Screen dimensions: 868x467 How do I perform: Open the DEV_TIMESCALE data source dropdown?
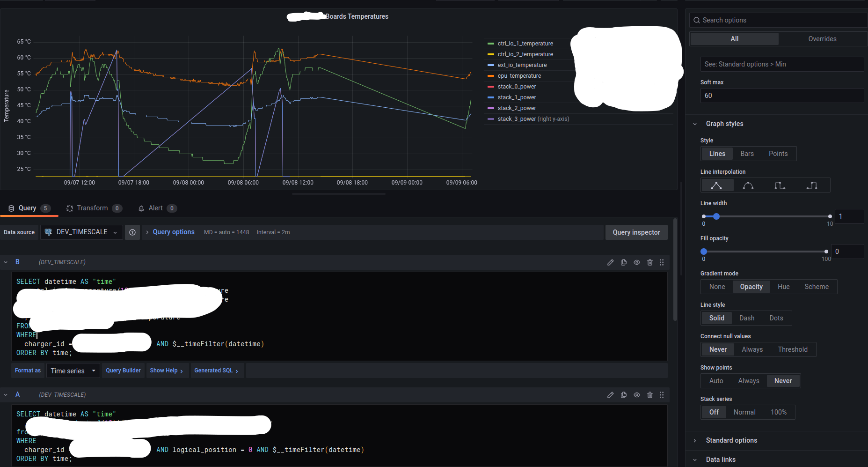[81, 232]
